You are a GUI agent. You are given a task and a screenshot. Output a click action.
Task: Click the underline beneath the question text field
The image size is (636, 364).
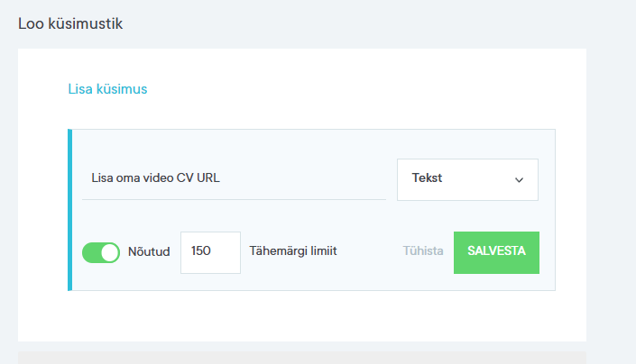(235, 199)
